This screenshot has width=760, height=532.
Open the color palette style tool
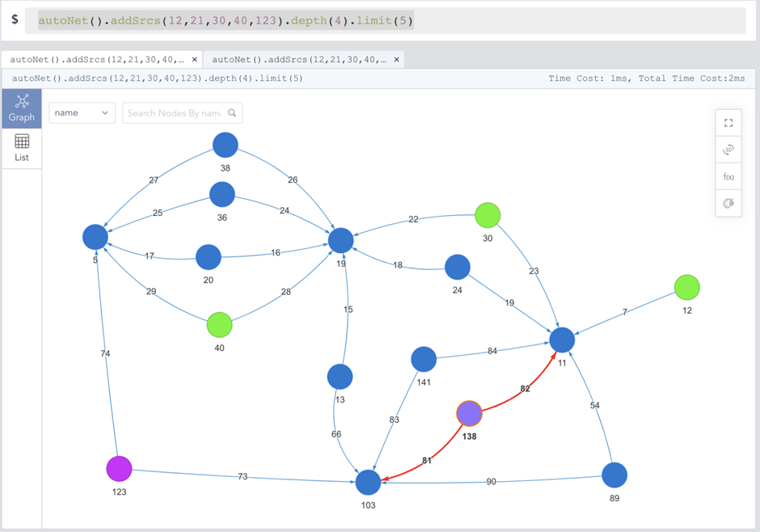coord(728,204)
